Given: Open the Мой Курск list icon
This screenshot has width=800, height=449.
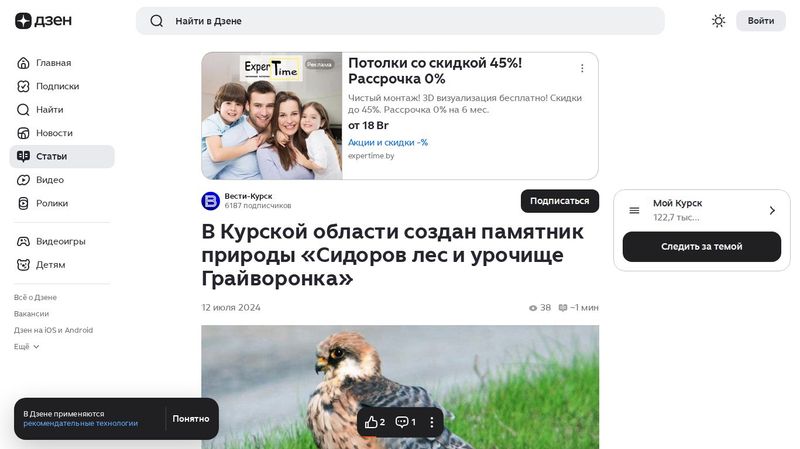Looking at the screenshot, I should pos(634,210).
